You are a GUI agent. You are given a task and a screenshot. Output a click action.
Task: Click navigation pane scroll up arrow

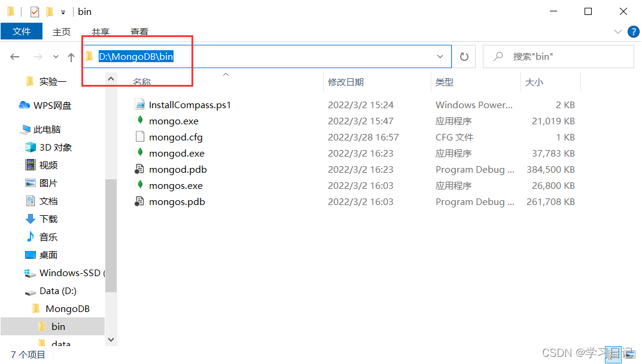click(x=111, y=78)
